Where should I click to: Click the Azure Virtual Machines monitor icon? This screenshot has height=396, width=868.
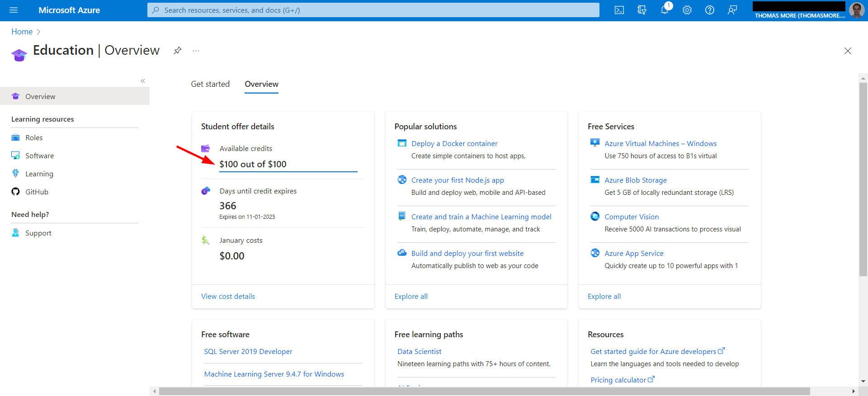click(595, 143)
